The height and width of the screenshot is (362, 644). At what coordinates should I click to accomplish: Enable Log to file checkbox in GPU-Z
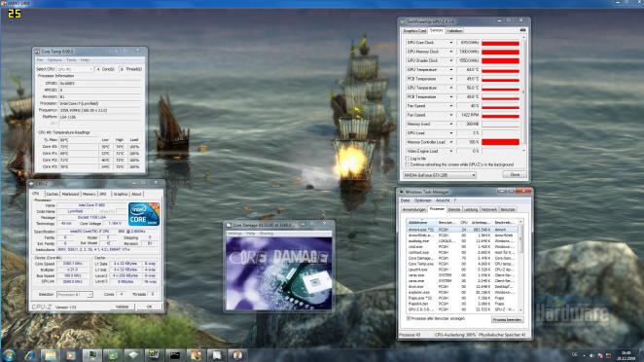point(408,159)
